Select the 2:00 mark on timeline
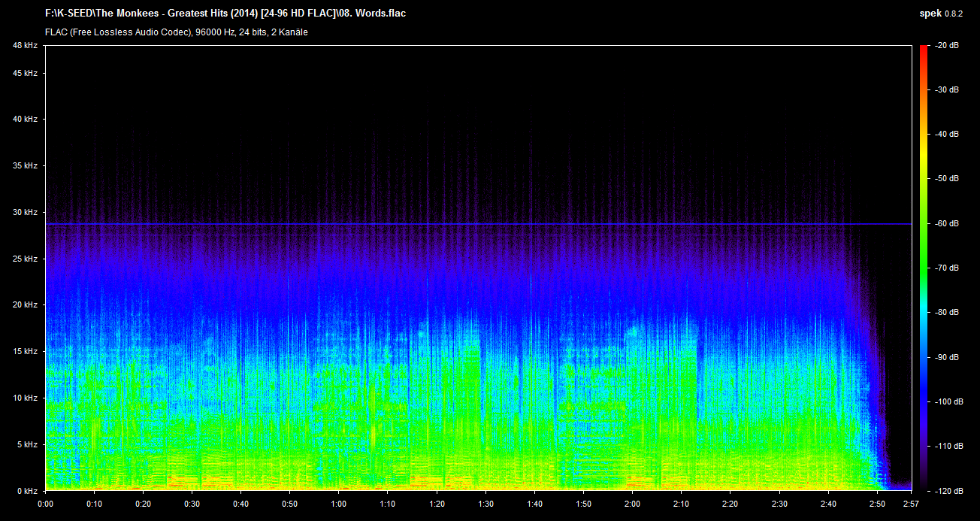980x521 pixels. 633,504
